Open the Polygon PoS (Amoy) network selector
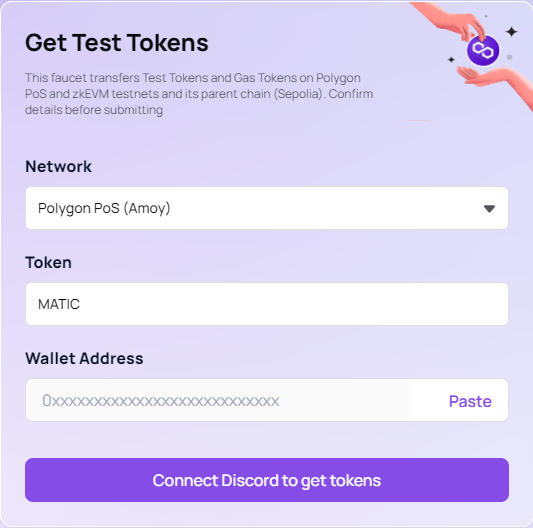533x528 pixels. click(267, 208)
